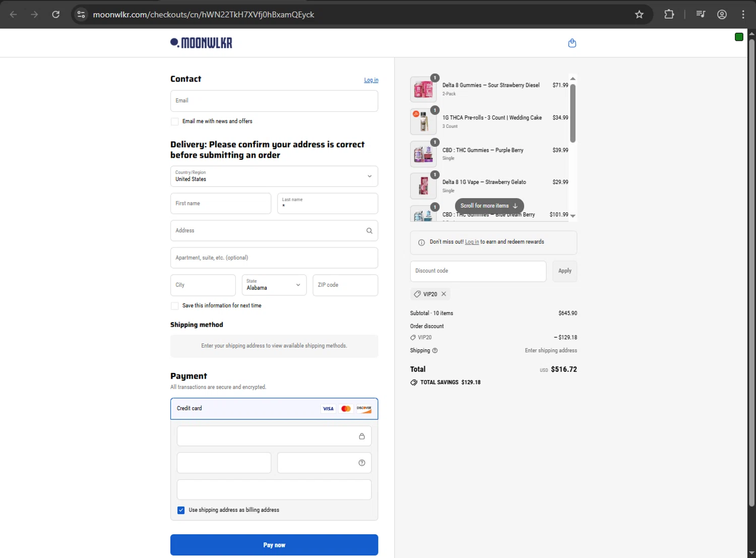Remove the VIP20 discount code

[x=444, y=294]
